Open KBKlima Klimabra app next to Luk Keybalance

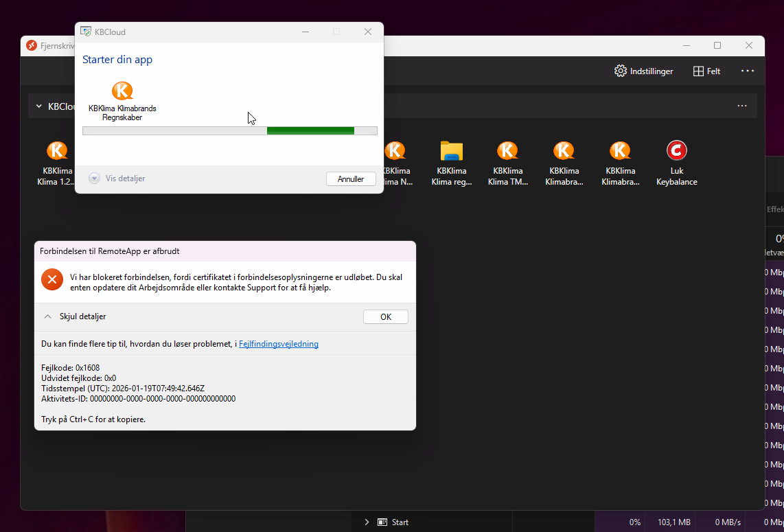point(620,151)
